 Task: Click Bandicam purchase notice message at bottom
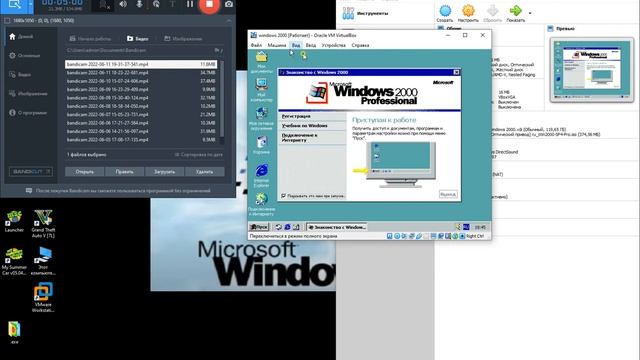[118, 191]
